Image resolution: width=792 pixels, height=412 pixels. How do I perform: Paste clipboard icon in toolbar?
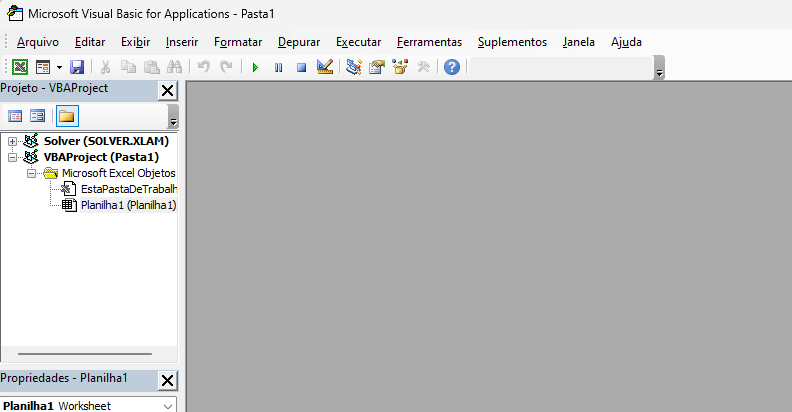click(x=152, y=67)
